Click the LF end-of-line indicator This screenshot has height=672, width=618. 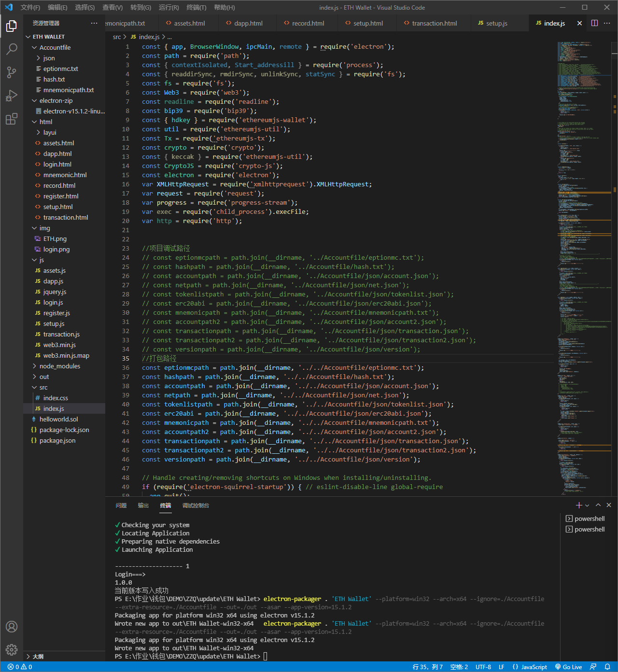(502, 667)
